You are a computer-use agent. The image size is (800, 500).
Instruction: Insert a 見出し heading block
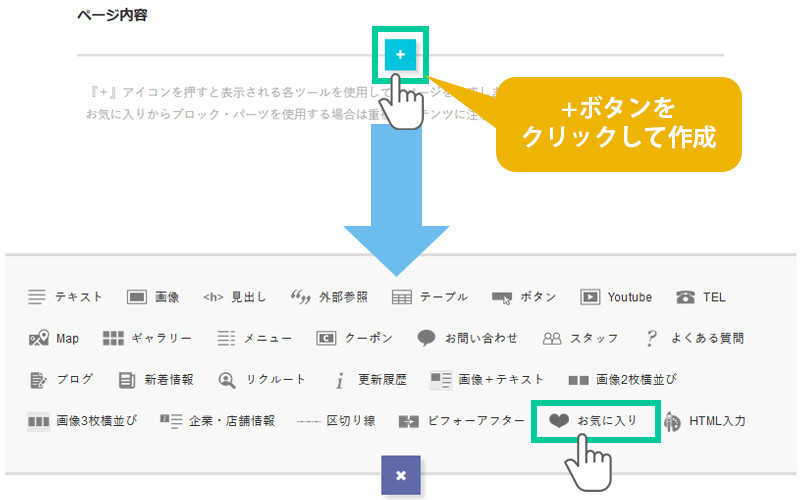coord(234,297)
